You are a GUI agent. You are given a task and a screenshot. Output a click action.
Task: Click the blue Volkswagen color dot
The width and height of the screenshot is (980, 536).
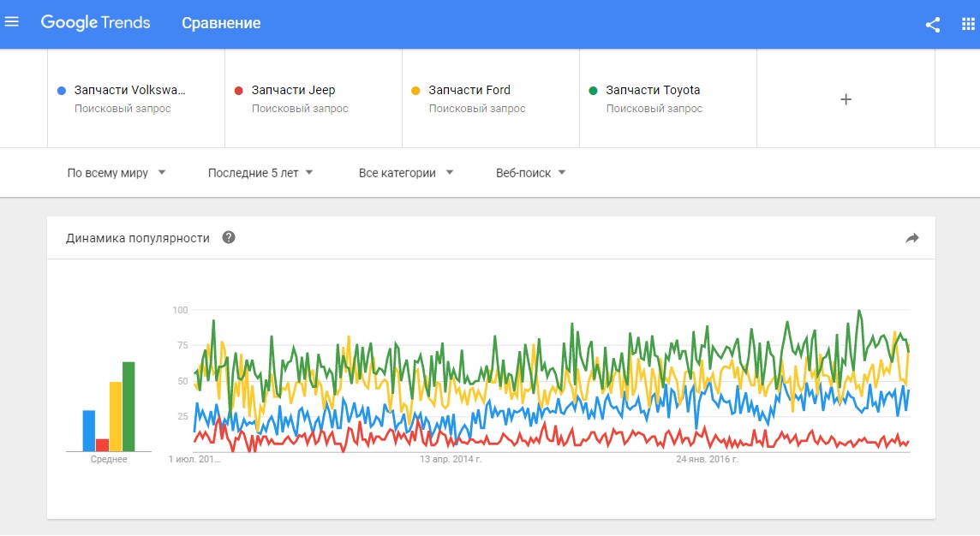[62, 91]
